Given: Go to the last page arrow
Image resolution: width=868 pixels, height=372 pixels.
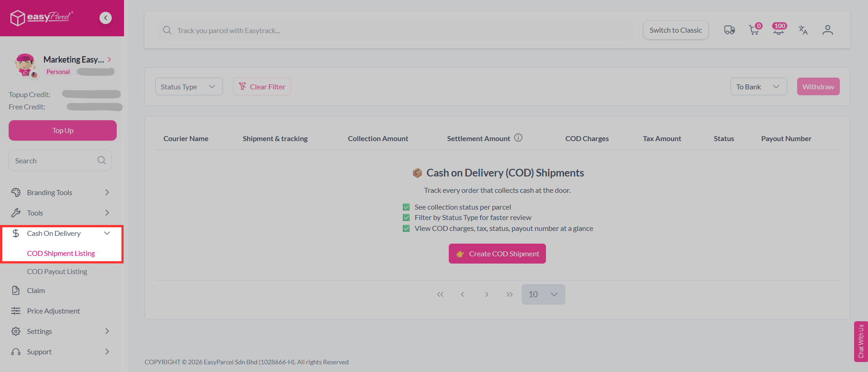Looking at the screenshot, I should coord(510,294).
